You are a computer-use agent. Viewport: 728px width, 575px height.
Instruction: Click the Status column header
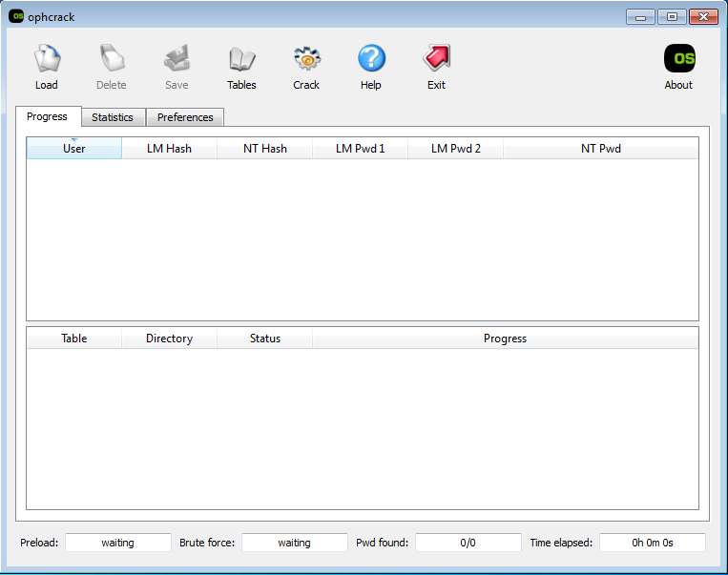[x=265, y=339]
